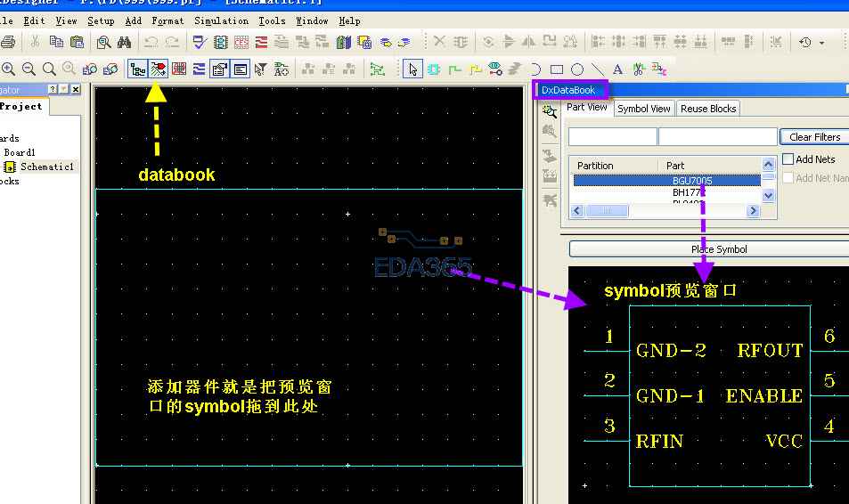Toggle the Properties window button
Image resolution: width=849 pixels, height=504 pixels.
pos(220,69)
